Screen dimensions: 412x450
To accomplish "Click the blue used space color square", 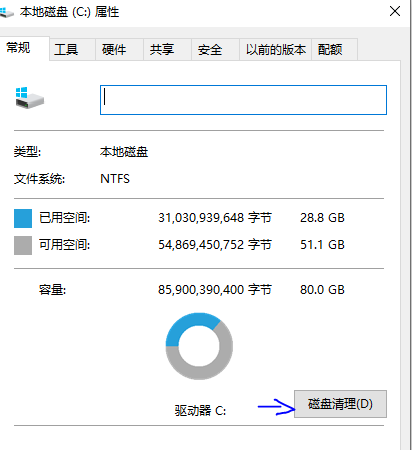I will (23, 218).
